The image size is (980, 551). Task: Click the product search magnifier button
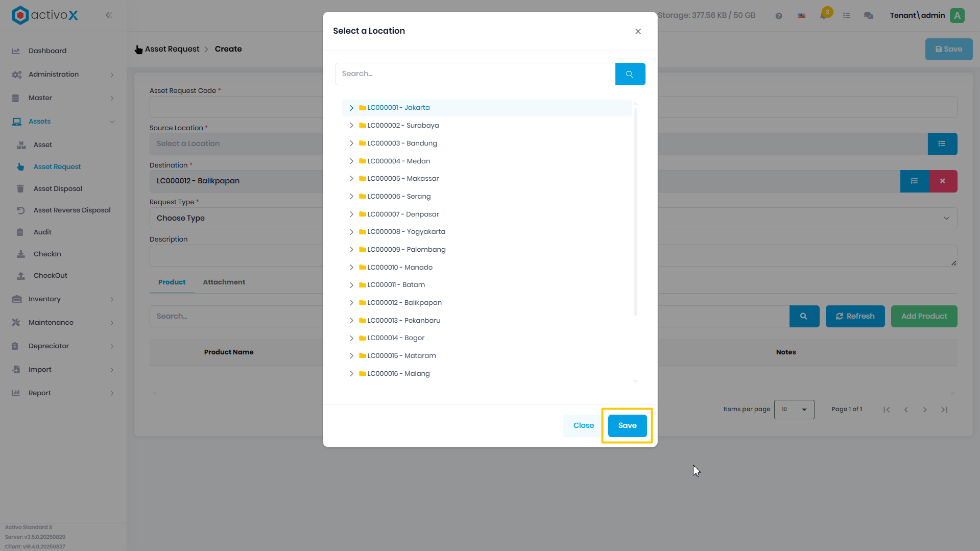tap(804, 317)
